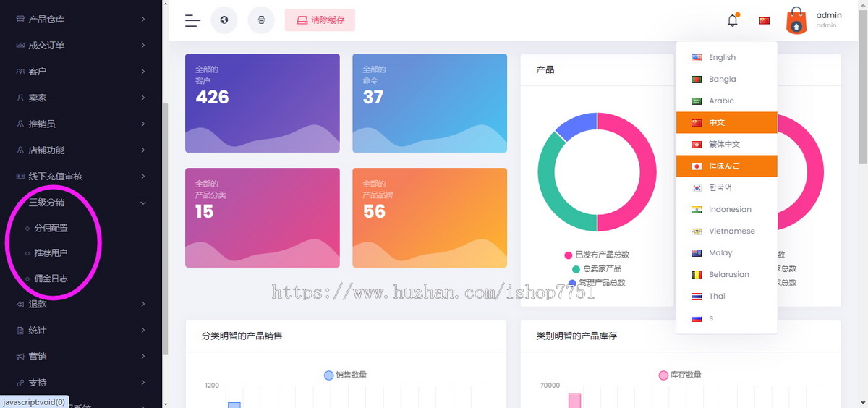Expand the 客户 chevron
868x408 pixels.
(x=143, y=72)
